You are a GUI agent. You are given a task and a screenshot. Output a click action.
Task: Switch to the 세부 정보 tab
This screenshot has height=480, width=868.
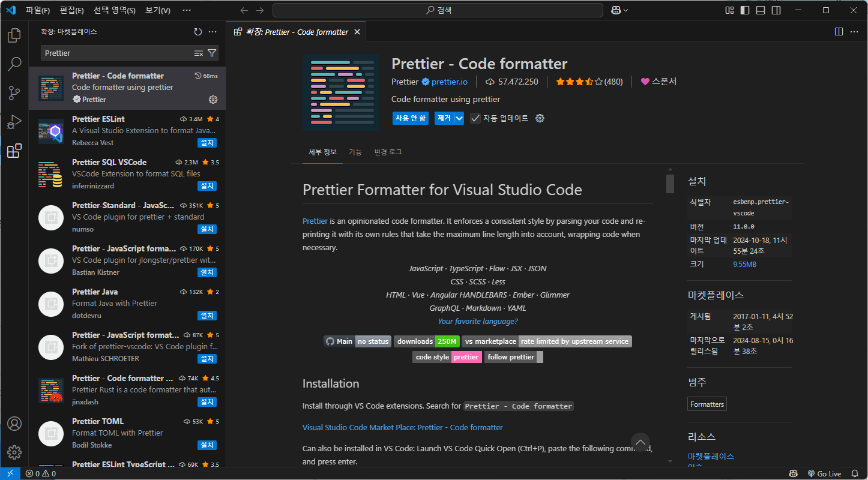322,152
